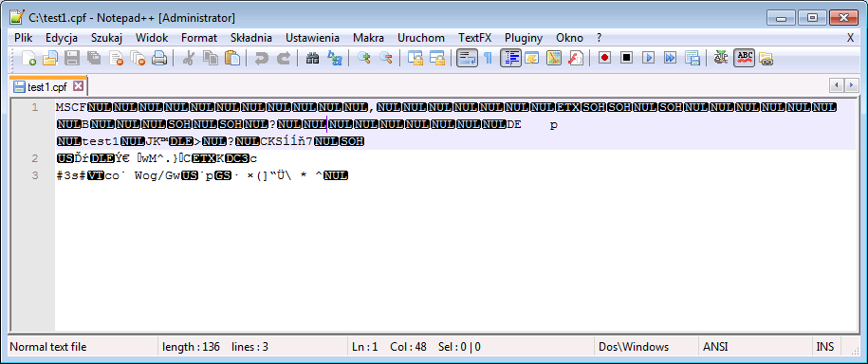Create a new document with the New icon
The width and height of the screenshot is (868, 364).
28,58
